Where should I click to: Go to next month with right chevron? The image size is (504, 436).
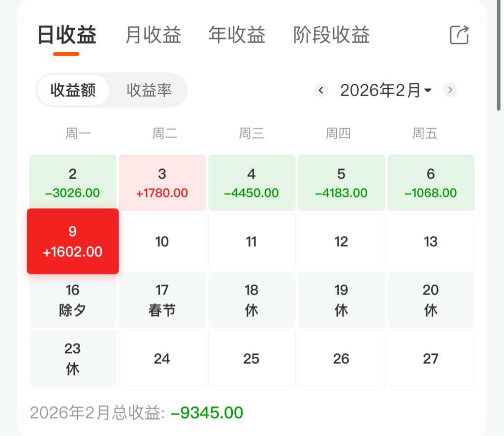tap(450, 90)
